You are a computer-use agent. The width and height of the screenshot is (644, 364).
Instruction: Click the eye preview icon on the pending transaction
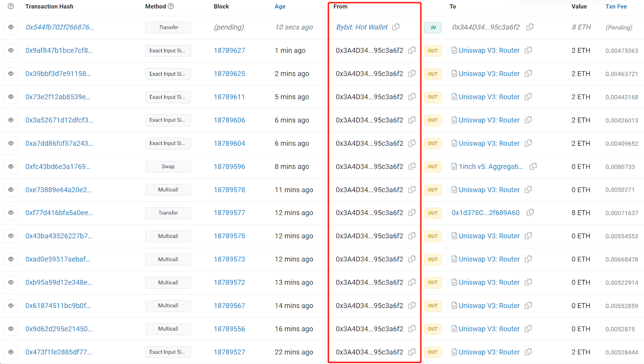coord(11,27)
